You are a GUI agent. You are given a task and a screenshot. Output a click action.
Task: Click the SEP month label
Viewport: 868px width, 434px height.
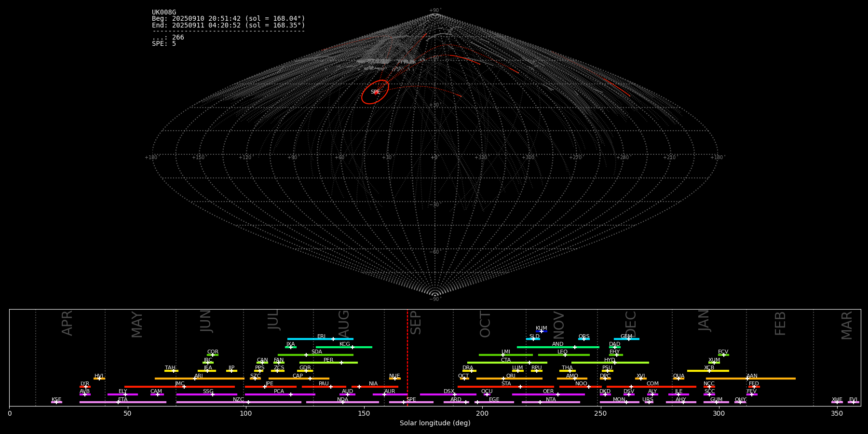pos(416,323)
